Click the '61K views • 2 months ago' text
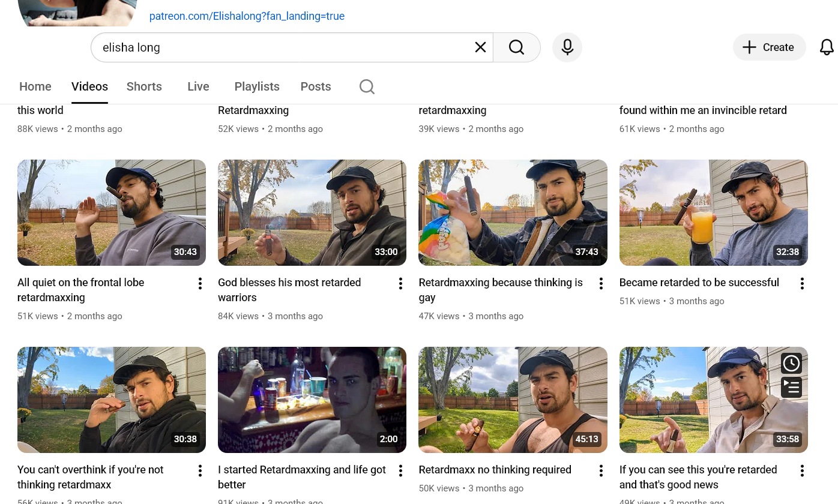This screenshot has height=504, width=838. [672, 129]
